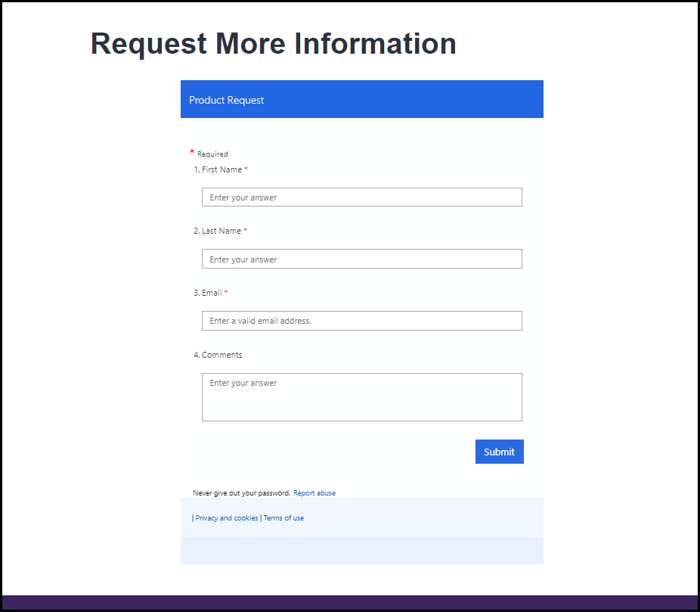
Task: Click inside the Comments text area
Action: (x=361, y=397)
